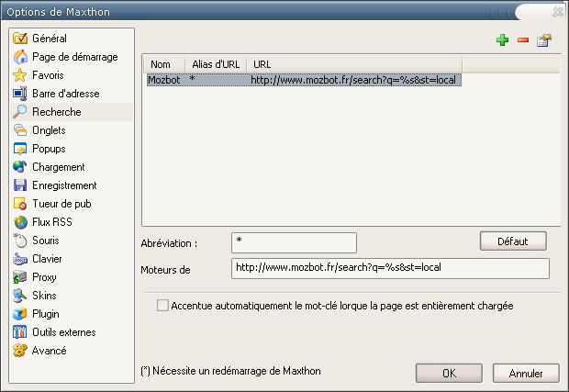Click the Enregistrement floppy disk icon
Viewport: 569px width, 392px height.
tap(20, 185)
